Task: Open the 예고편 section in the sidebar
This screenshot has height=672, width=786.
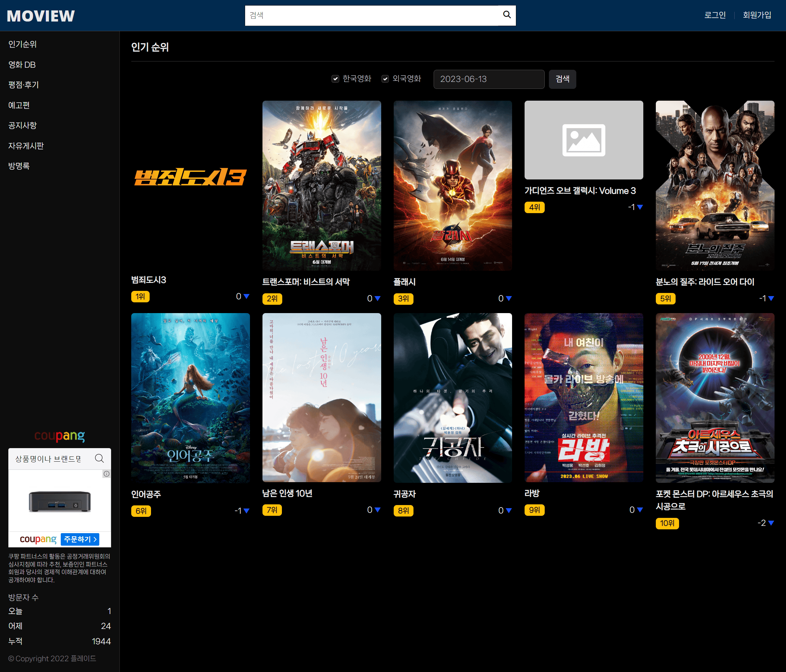Action: [x=19, y=106]
